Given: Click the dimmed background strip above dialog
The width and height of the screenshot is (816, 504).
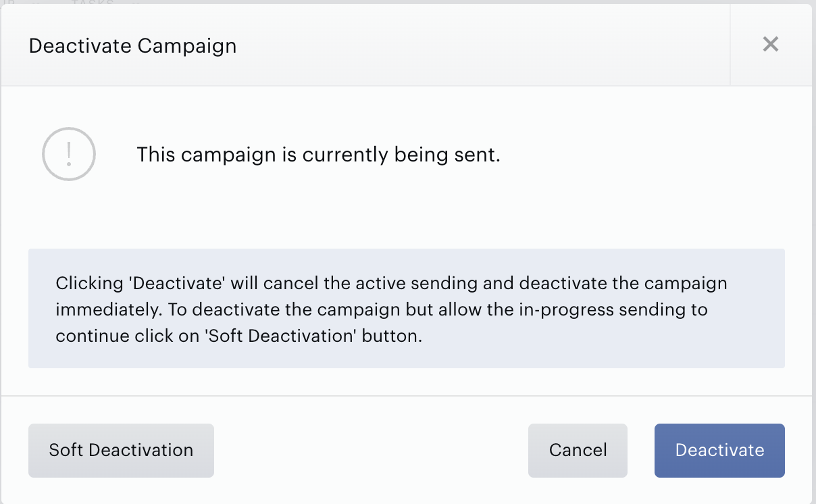Looking at the screenshot, I should tap(408, 2).
